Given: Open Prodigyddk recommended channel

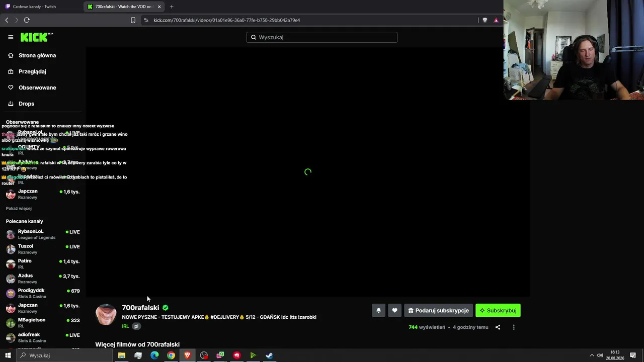Looking at the screenshot, I should [x=43, y=293].
